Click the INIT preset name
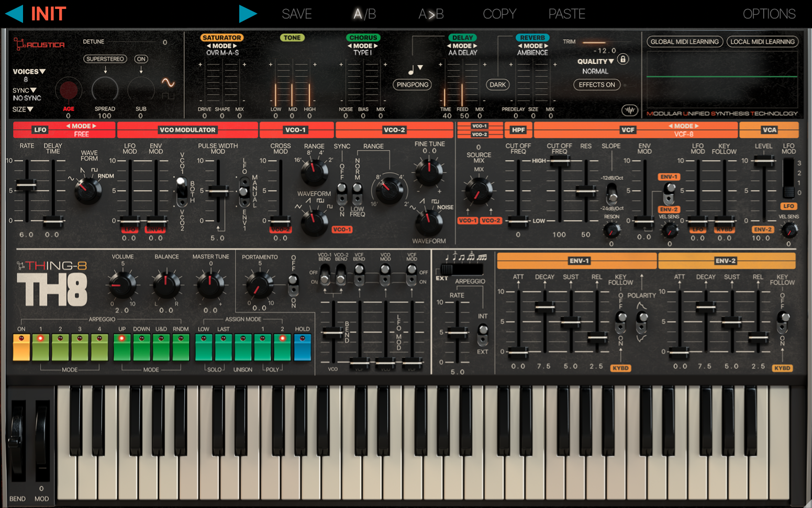 coord(49,14)
